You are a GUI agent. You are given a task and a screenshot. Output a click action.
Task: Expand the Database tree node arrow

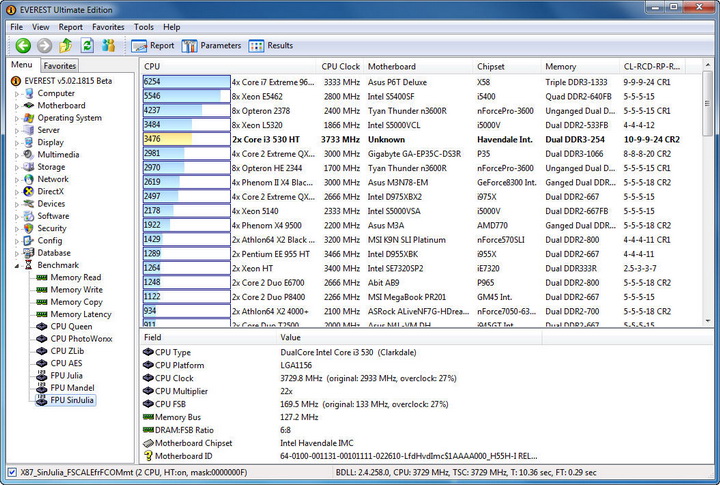click(17, 253)
